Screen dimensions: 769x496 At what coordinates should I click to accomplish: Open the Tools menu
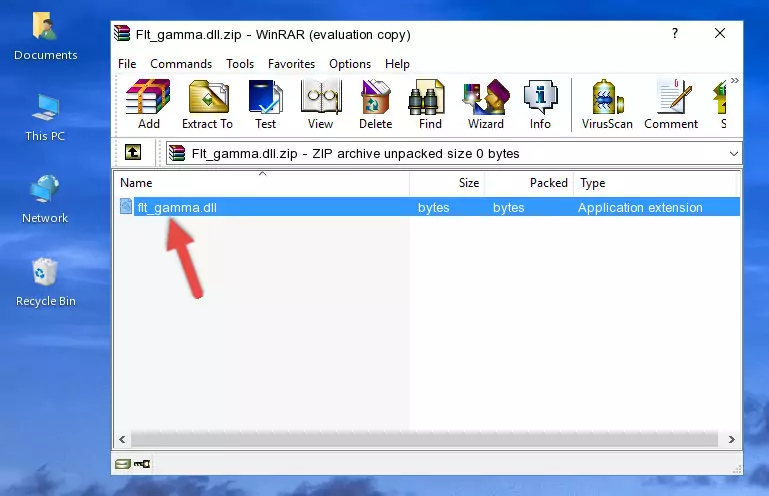240,64
